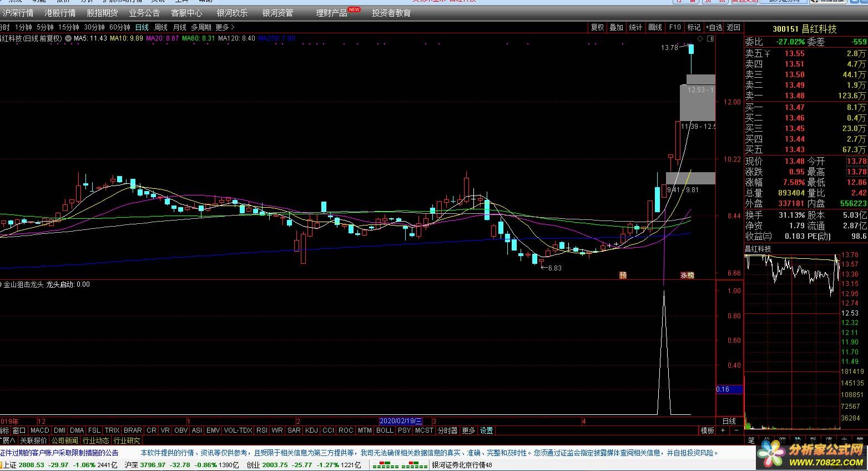The width and height of the screenshot is (868, 471).
Task: Switch indicator to RSI
Action: (x=262, y=430)
